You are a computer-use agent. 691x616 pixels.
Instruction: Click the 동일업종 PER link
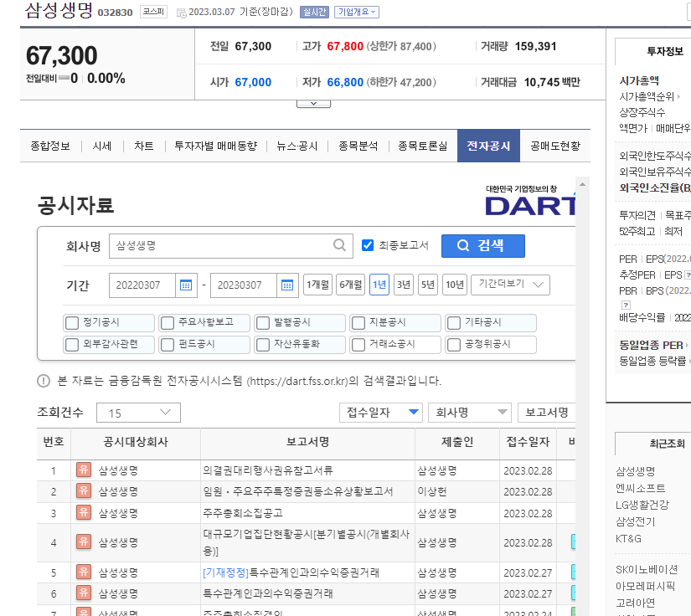(651, 345)
